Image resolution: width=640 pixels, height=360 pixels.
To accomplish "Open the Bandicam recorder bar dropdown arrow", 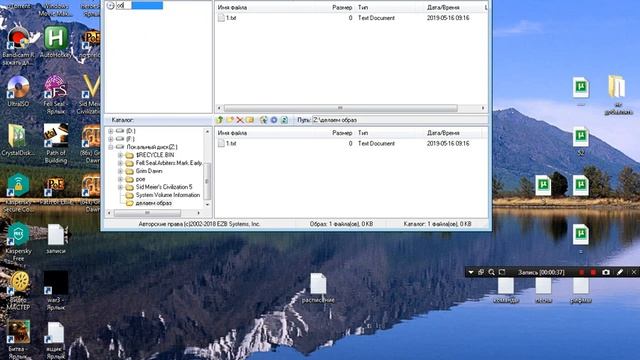I will pos(471,272).
